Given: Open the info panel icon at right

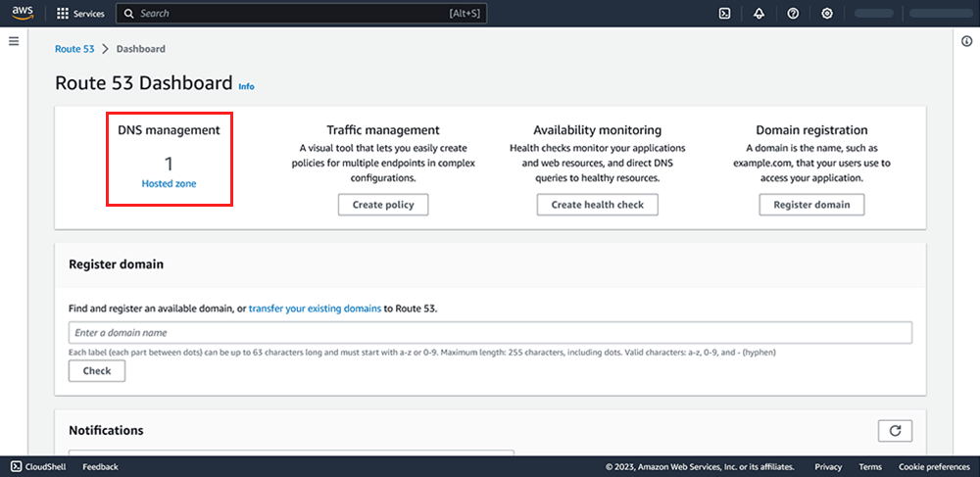Looking at the screenshot, I should point(966,41).
